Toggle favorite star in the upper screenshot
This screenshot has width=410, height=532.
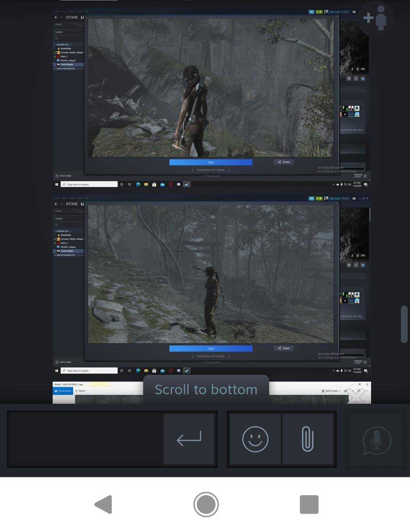[363, 79]
